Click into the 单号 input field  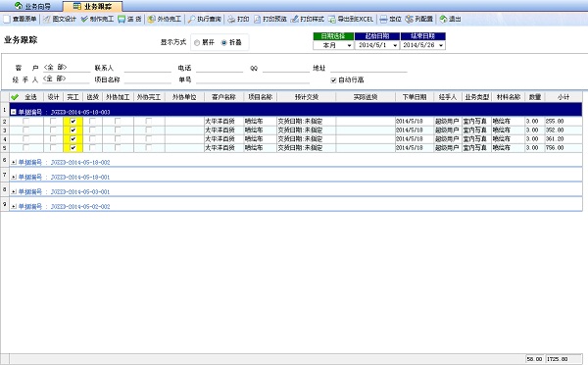click(253, 79)
